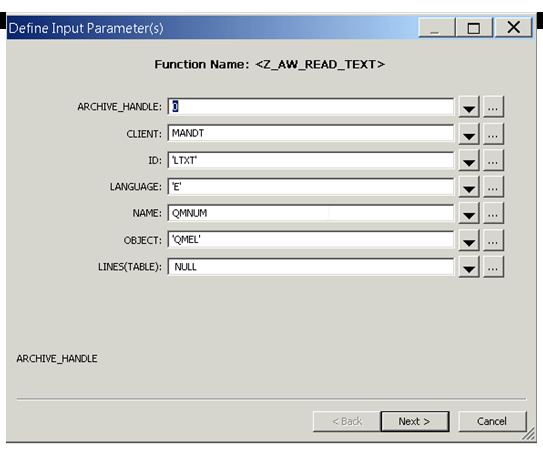Open the NAME field dropdown arrow
Image resolution: width=543 pixels, height=457 pixels.
[x=469, y=213]
